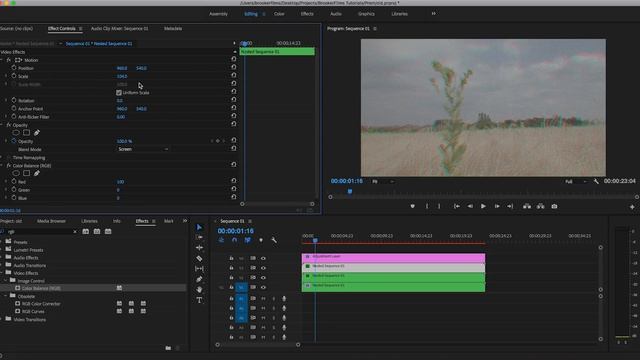Toggle animation stopwatch for Red

[x=14, y=182]
